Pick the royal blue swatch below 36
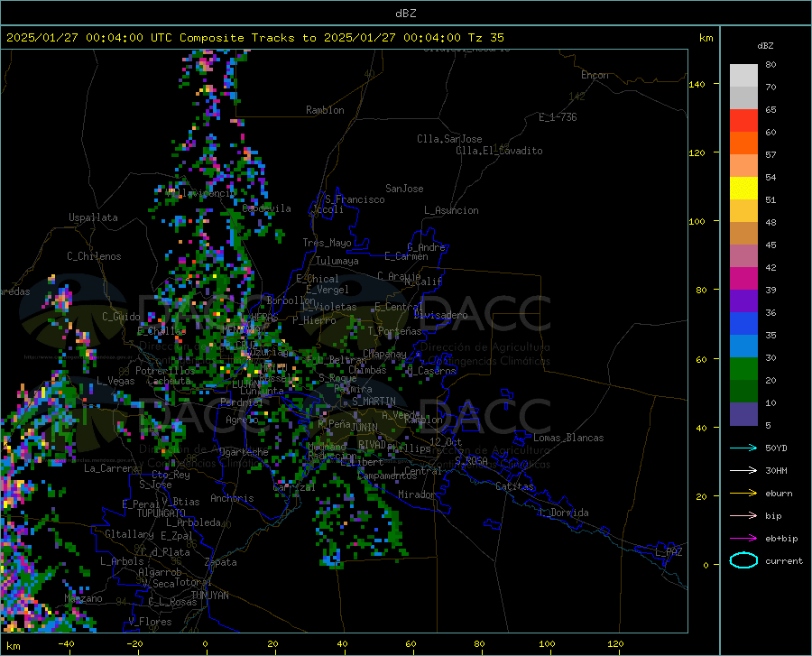The width and height of the screenshot is (812, 656). (x=743, y=324)
